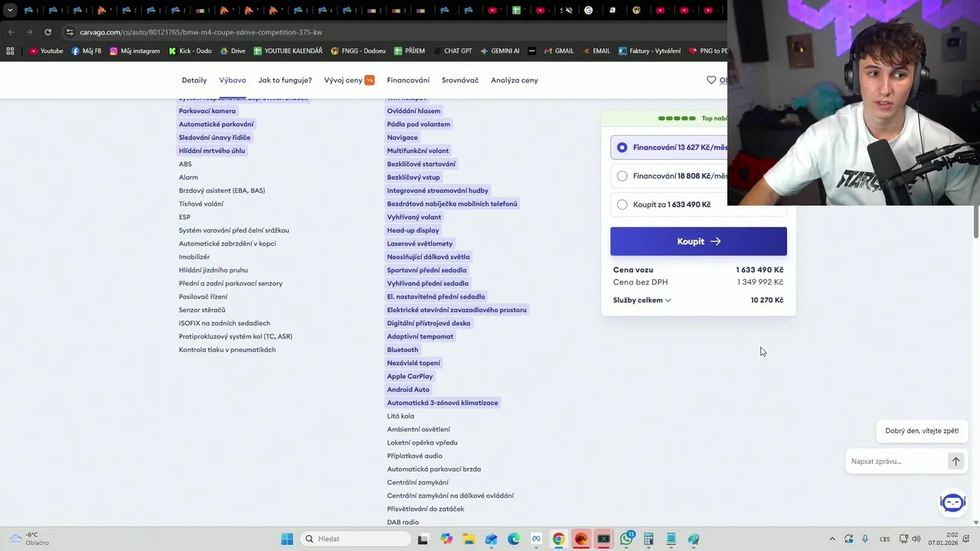Open the CHAT GPT bookmark
980x551 pixels.
tap(452, 51)
